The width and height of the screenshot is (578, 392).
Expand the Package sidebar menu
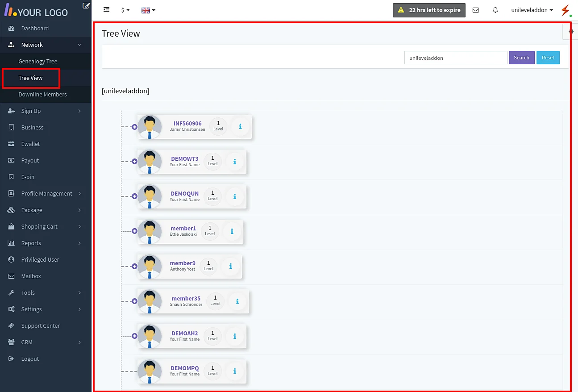coord(46,210)
